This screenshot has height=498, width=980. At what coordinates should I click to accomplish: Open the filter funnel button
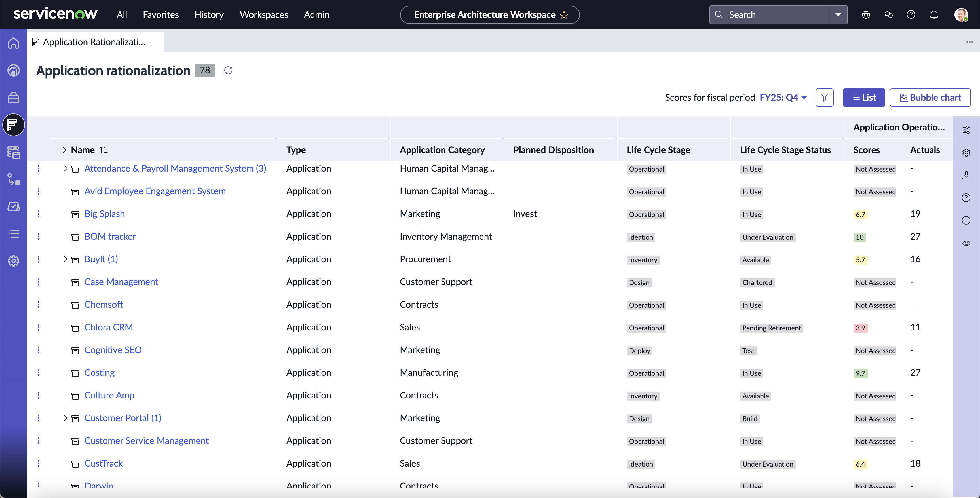click(x=824, y=98)
